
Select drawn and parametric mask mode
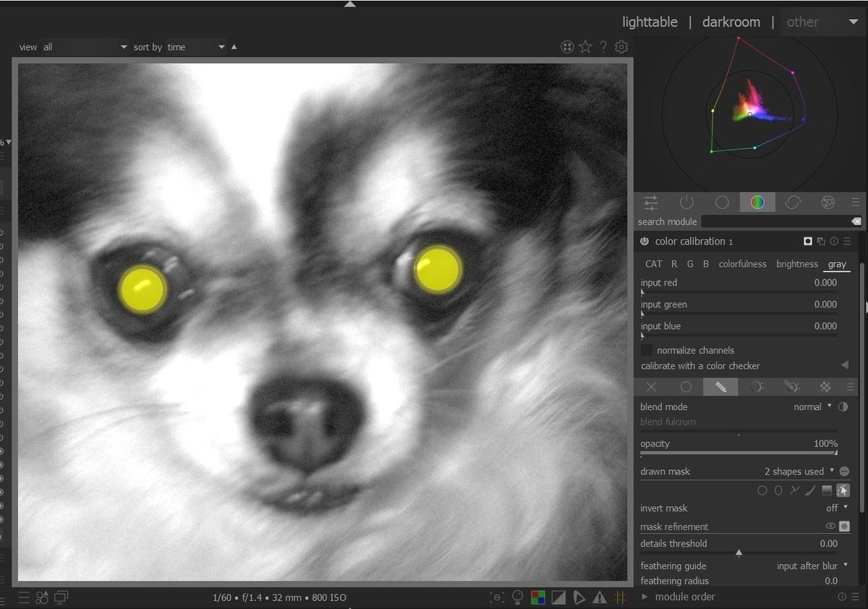791,387
